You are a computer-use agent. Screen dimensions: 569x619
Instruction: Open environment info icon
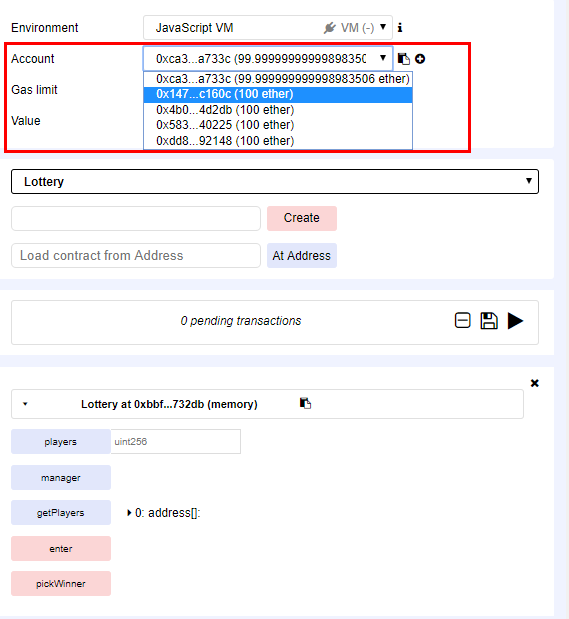[x=400, y=28]
